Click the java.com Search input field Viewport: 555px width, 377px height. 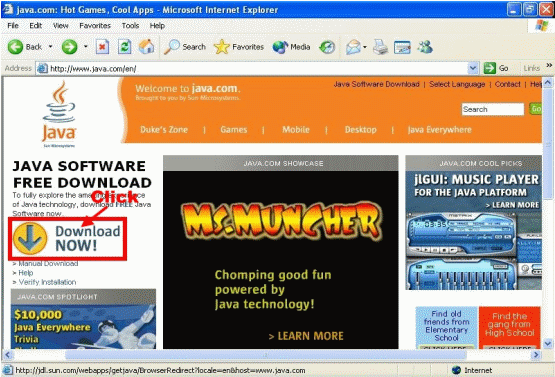pos(492,109)
